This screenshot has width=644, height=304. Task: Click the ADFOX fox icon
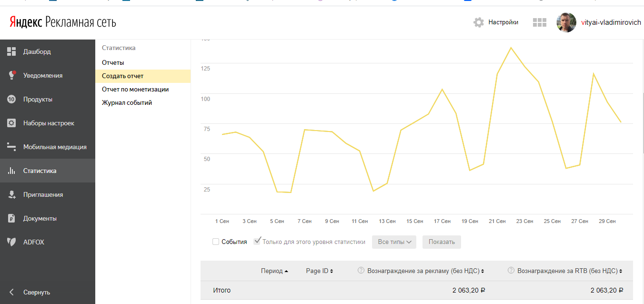pyautogui.click(x=11, y=242)
